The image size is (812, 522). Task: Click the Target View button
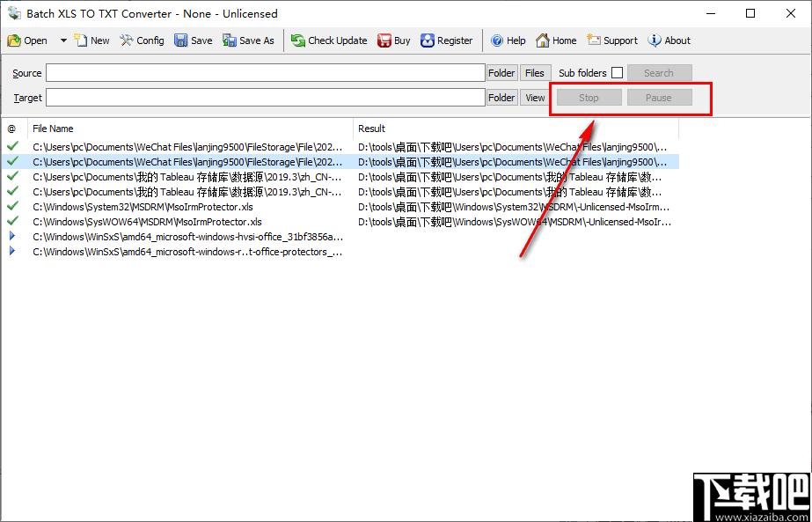pyautogui.click(x=534, y=98)
